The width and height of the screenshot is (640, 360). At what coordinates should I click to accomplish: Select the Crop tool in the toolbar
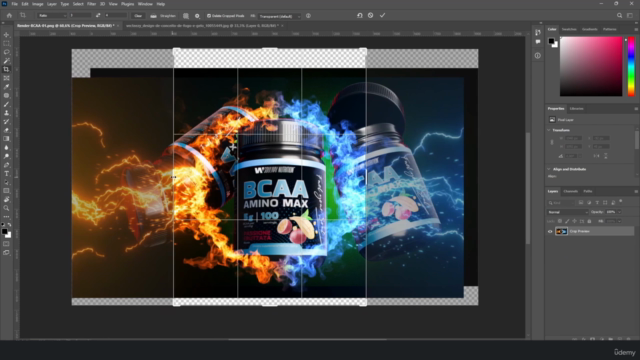click(x=6, y=69)
